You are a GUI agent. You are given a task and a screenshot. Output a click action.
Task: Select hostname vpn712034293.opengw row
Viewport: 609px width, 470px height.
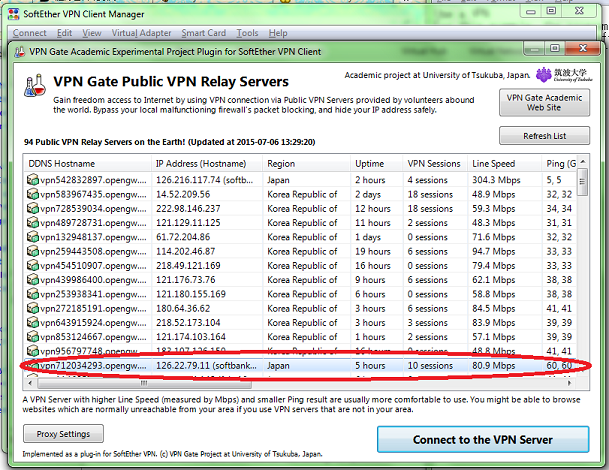pos(93,366)
